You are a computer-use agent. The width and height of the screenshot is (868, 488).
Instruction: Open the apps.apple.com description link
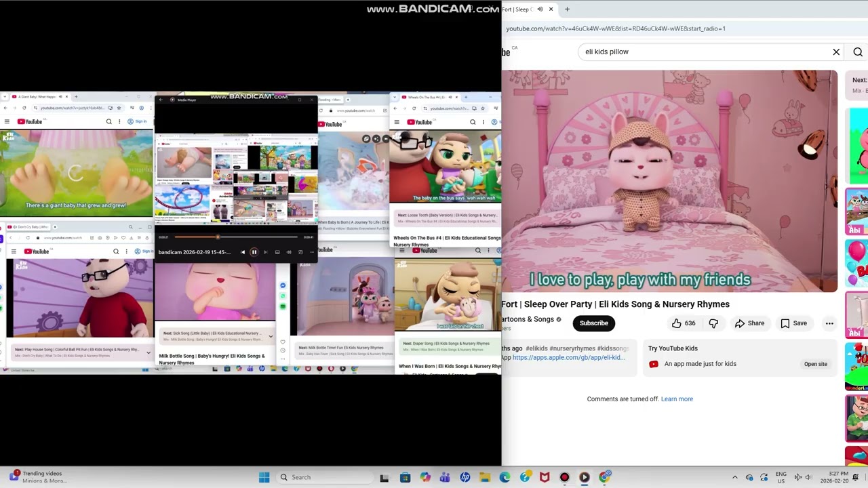(x=568, y=357)
